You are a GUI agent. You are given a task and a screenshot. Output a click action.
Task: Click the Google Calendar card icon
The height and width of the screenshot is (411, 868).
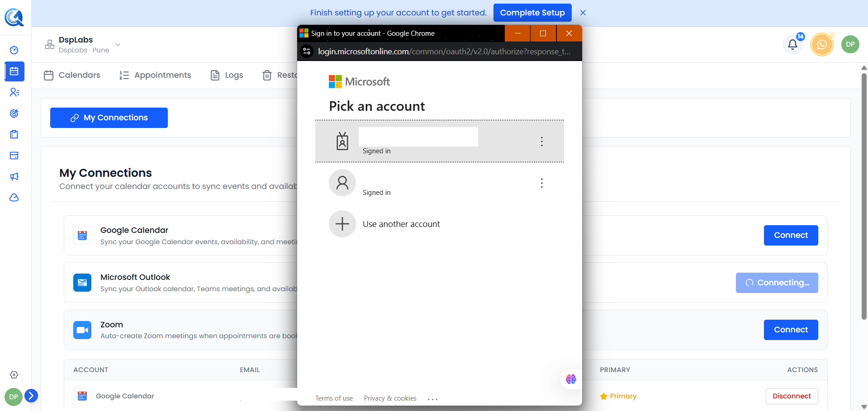pyautogui.click(x=82, y=236)
